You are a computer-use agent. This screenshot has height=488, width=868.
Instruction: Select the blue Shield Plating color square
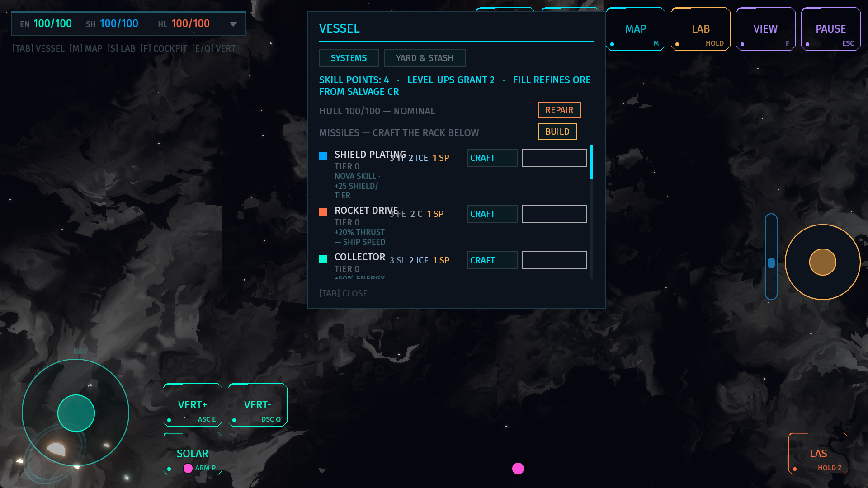[323, 156]
